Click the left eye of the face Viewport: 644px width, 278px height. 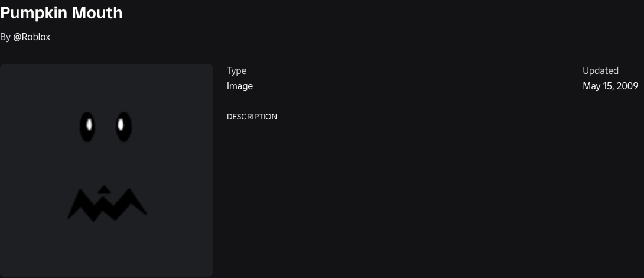tap(87, 127)
